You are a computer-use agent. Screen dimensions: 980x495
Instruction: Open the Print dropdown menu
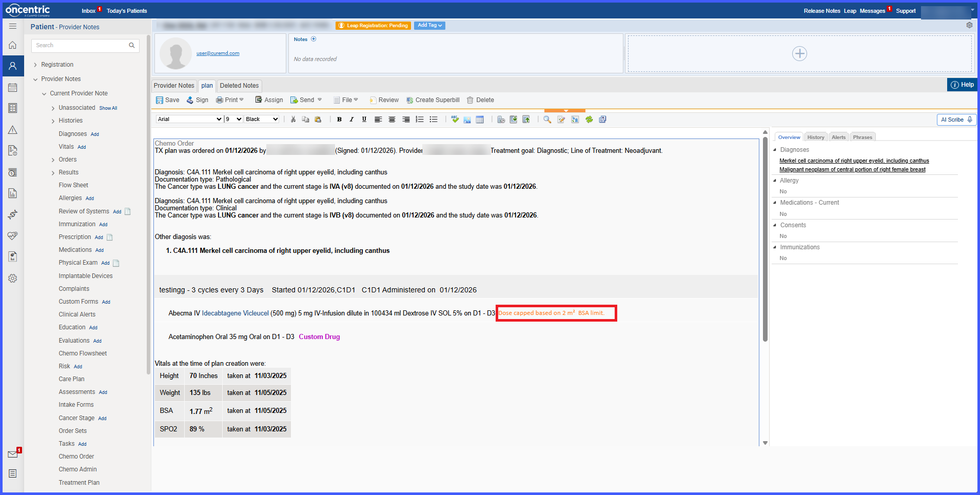click(230, 100)
